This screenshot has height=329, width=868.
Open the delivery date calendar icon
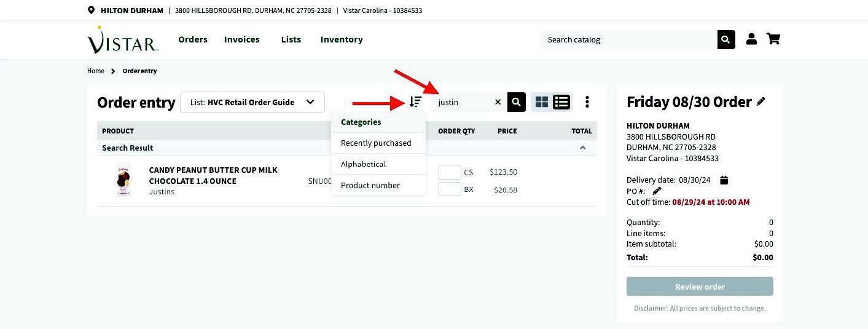[x=724, y=180]
